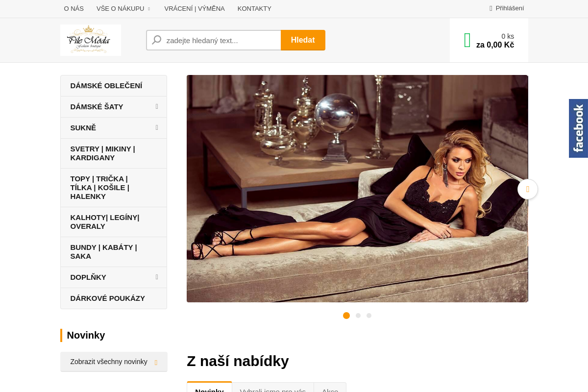The image size is (588, 392).
Task: Open the shopping cart icon
Action: [x=467, y=40]
